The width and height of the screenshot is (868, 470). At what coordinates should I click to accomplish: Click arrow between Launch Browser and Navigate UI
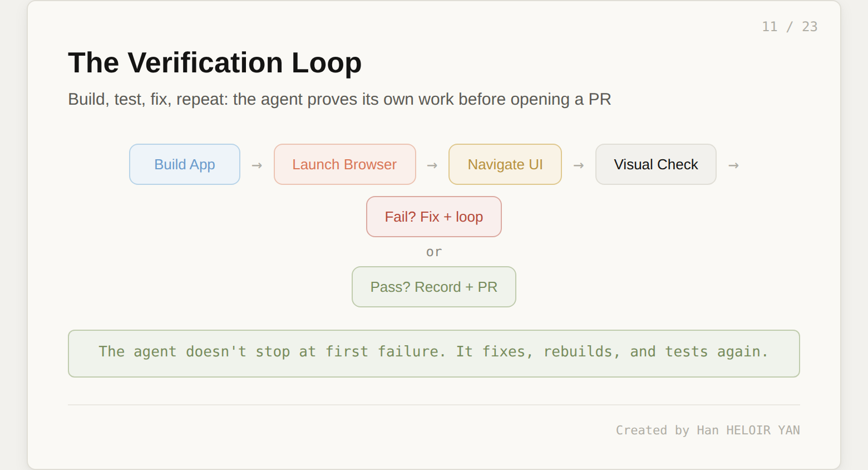coord(432,165)
